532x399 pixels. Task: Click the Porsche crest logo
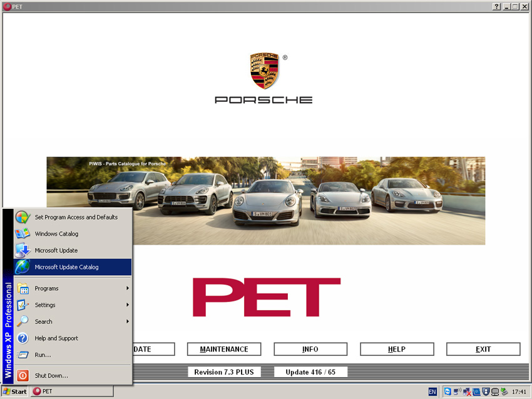264,71
